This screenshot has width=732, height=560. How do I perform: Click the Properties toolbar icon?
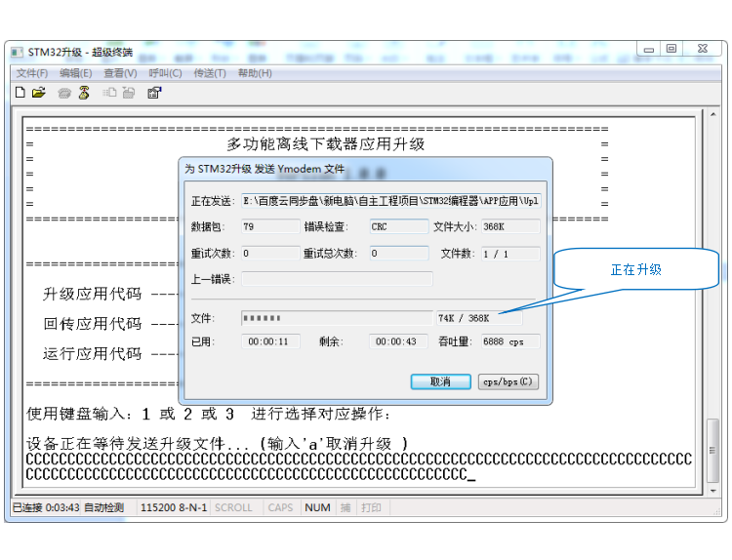154,93
